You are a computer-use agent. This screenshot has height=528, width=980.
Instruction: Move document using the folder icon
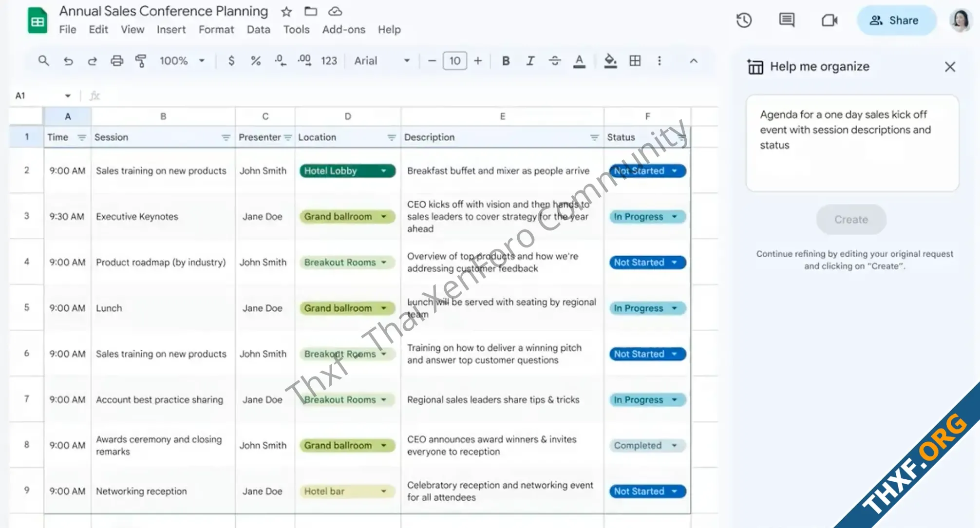(x=310, y=11)
